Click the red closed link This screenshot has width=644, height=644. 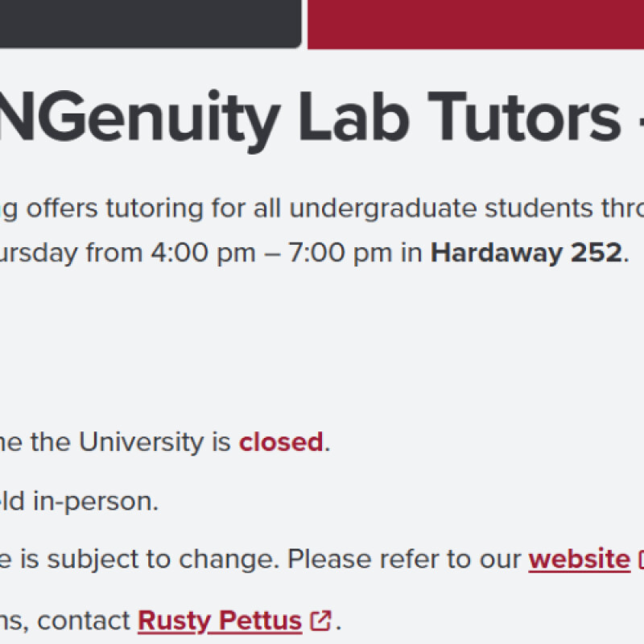(281, 442)
